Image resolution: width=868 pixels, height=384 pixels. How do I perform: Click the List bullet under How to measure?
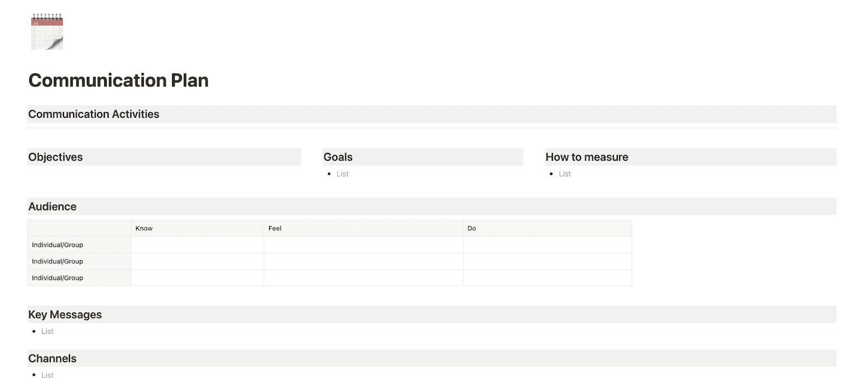pyautogui.click(x=565, y=174)
